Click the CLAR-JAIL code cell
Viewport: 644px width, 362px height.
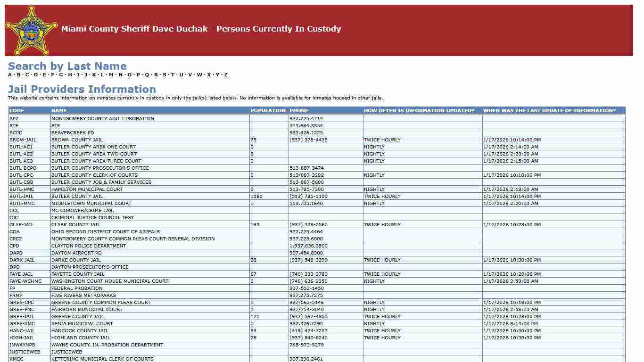point(22,225)
